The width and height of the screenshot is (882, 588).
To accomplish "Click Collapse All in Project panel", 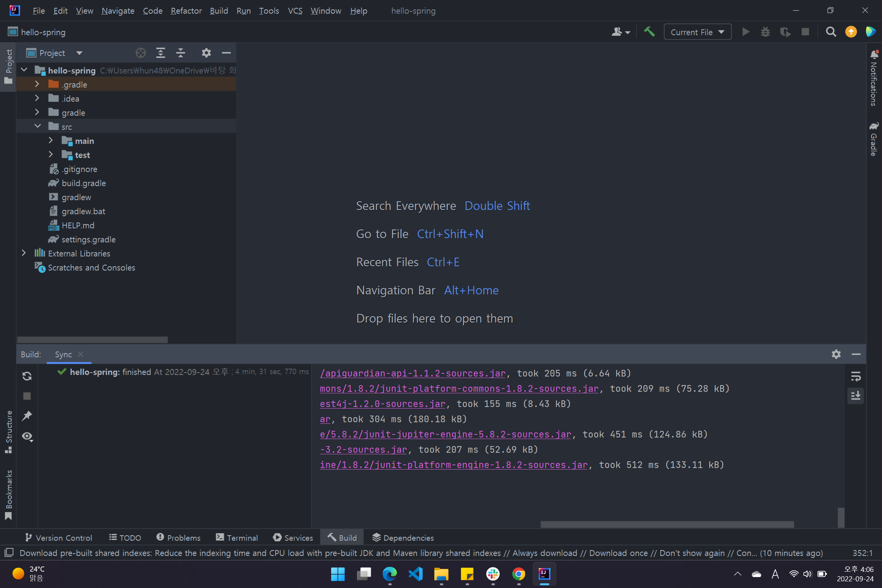I will click(181, 53).
